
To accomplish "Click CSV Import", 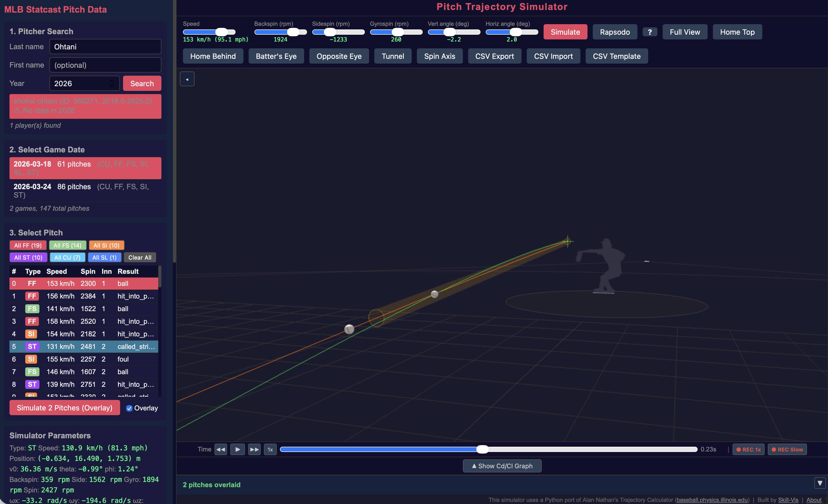I will [554, 56].
